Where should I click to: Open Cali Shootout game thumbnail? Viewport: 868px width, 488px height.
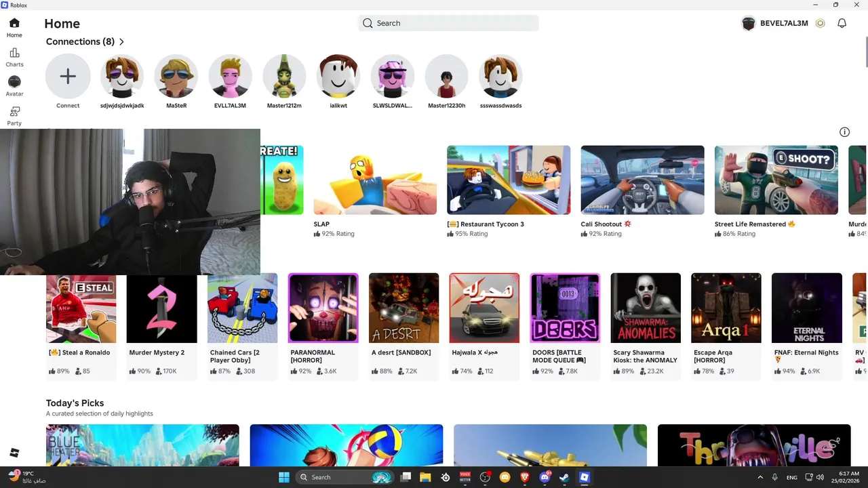[642, 180]
